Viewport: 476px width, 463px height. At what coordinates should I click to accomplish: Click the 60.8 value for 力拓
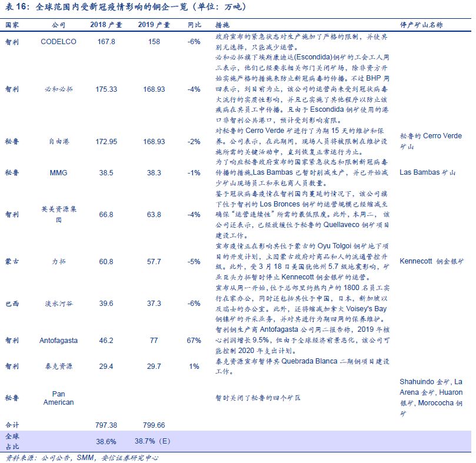(106, 261)
